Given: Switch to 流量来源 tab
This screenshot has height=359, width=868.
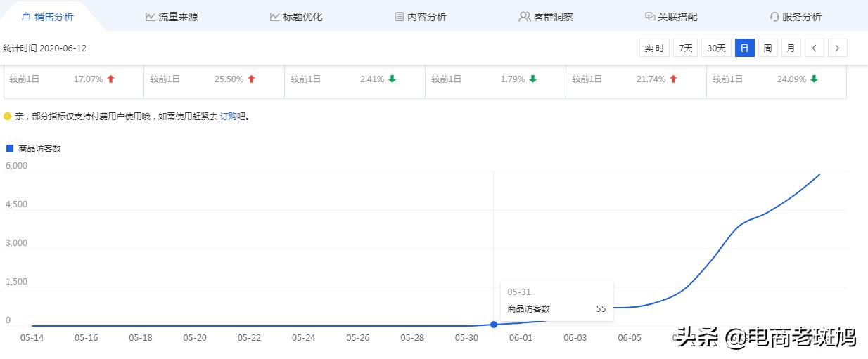Looking at the screenshot, I should click(x=172, y=16).
